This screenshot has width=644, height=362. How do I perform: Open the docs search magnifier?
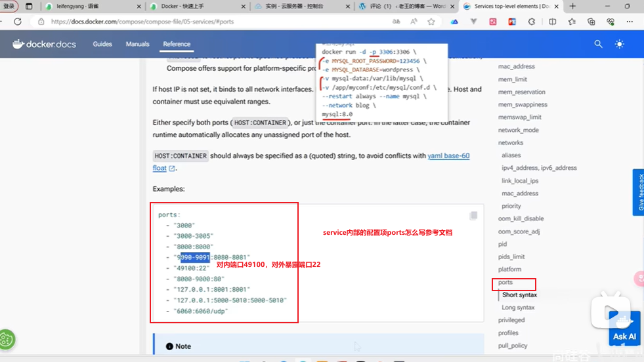599,44
